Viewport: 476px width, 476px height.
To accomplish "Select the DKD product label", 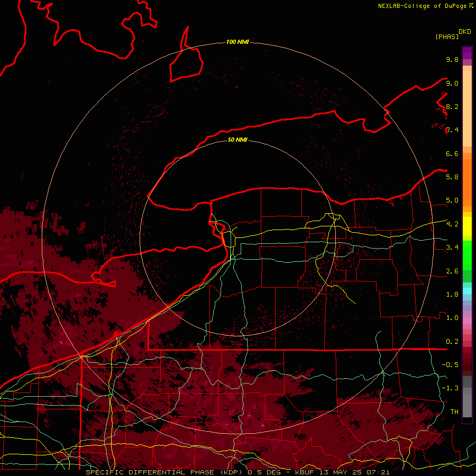I will (x=465, y=32).
